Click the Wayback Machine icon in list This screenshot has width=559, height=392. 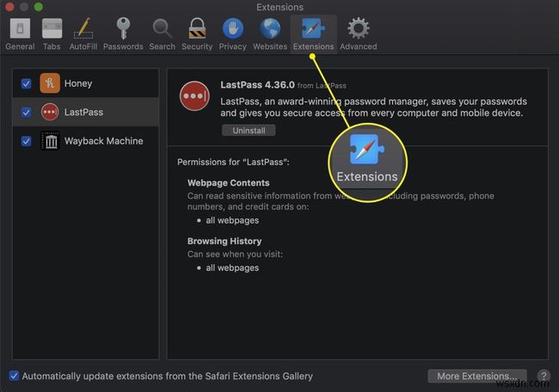pyautogui.click(x=50, y=141)
